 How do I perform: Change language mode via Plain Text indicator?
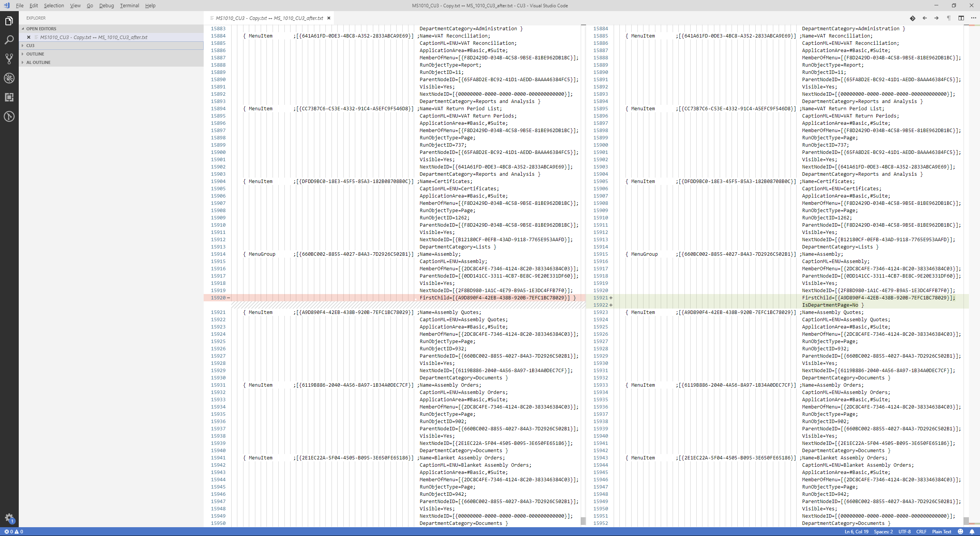pyautogui.click(x=942, y=531)
